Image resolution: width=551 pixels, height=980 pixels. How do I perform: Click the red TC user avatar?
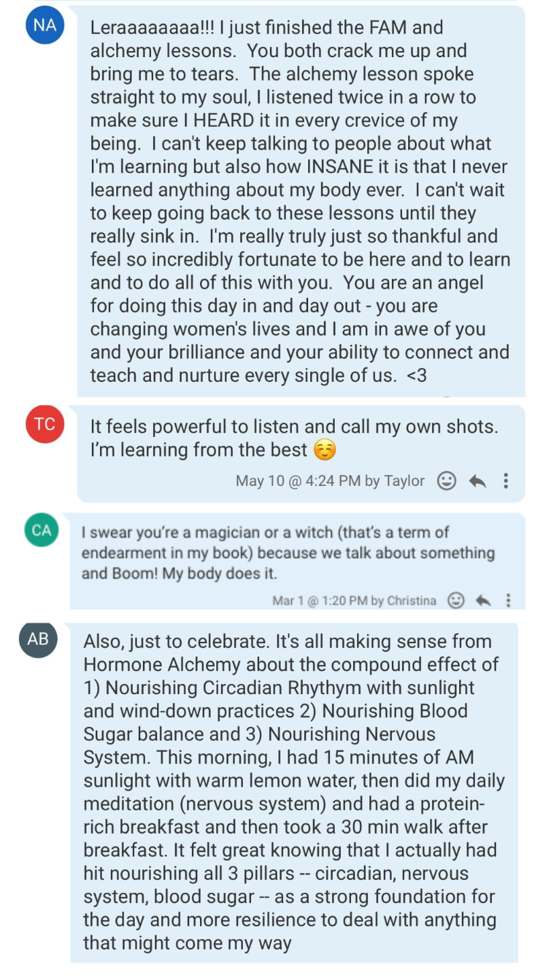(45, 424)
